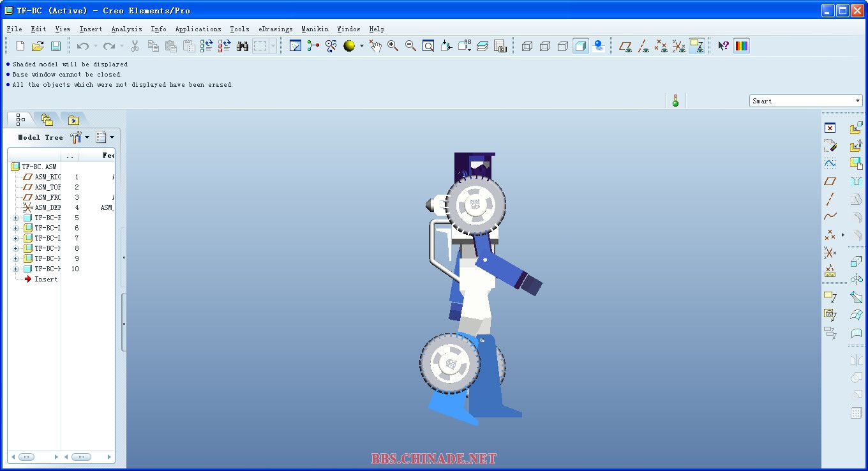Image resolution: width=868 pixels, height=471 pixels.
Task: Click the Zoom Out magnifier icon
Action: pyautogui.click(x=410, y=46)
